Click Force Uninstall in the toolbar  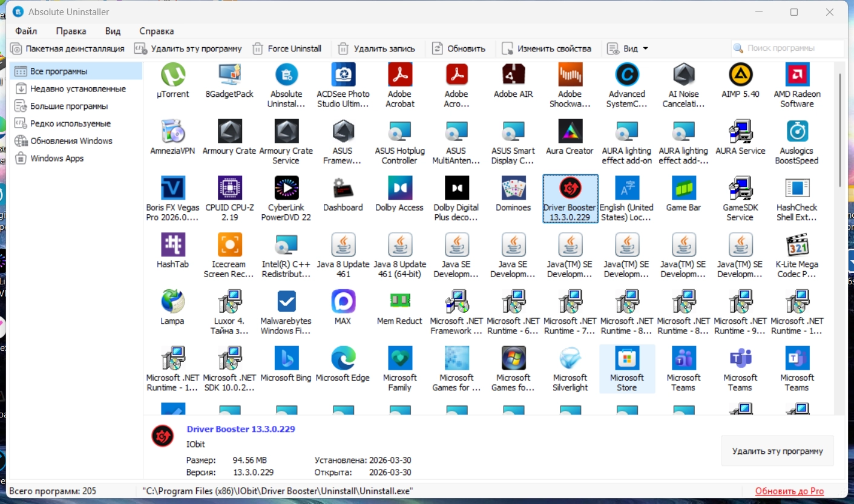tap(287, 48)
